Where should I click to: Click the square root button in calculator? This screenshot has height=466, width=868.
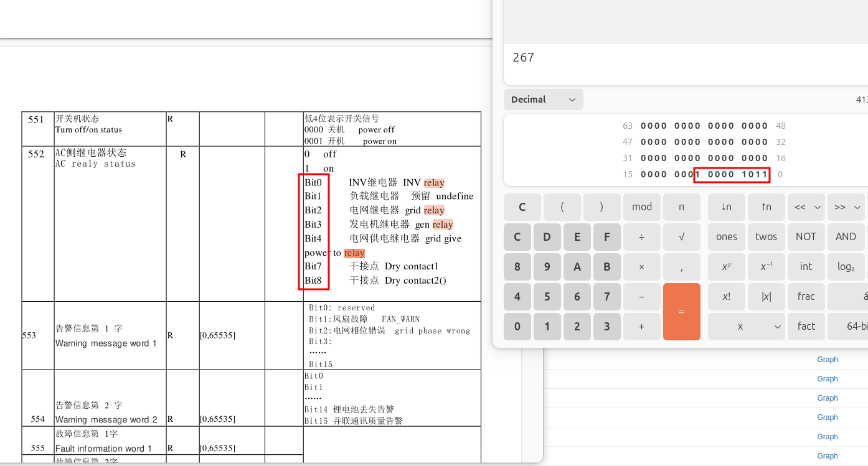(681, 237)
